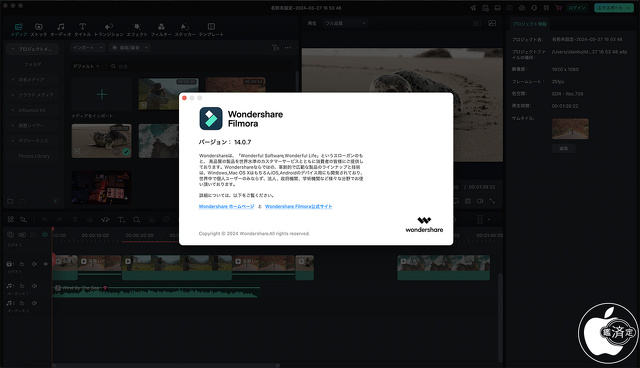Open the インポート dropdown
This screenshot has width=640, height=368.
pos(88,48)
